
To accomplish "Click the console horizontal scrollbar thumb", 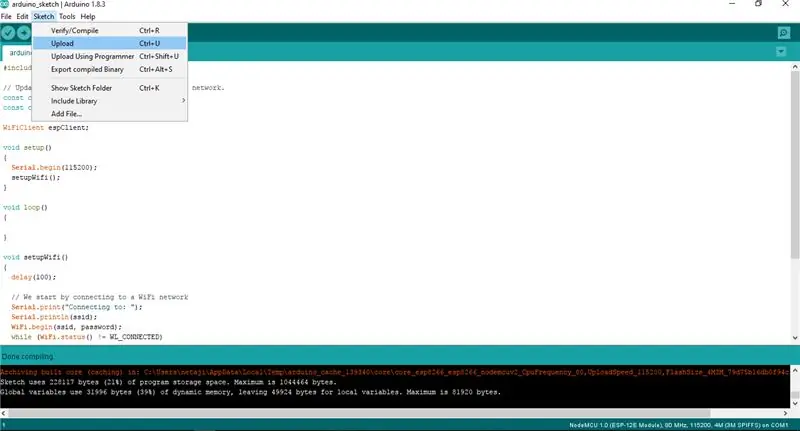I will (360, 413).
